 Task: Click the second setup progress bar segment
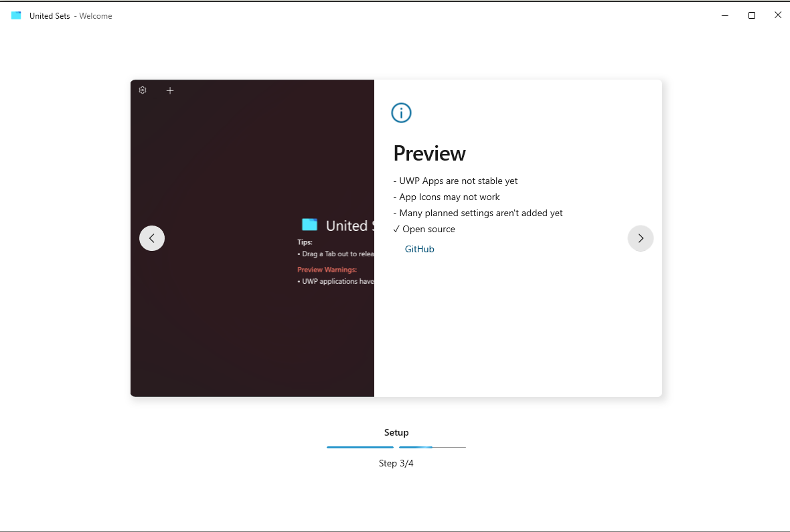[x=432, y=447]
